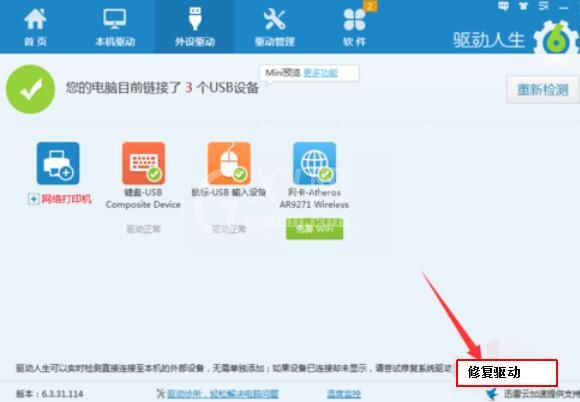
Task: Select the 外设驱动 tab
Action: click(x=195, y=27)
